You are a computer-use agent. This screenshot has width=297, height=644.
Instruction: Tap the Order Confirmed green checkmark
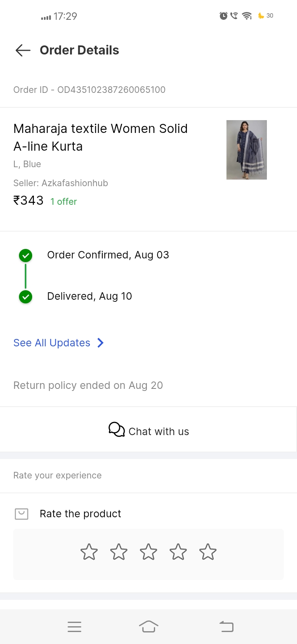pos(26,256)
